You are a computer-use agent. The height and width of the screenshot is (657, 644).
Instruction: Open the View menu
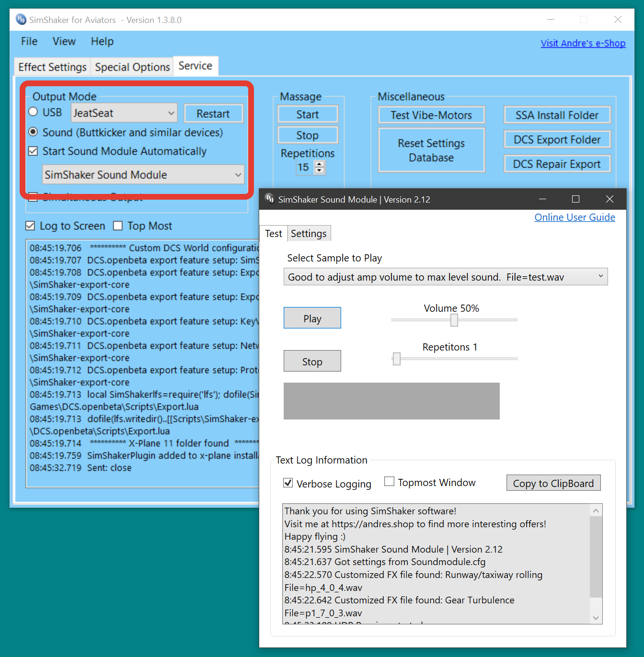(x=64, y=42)
